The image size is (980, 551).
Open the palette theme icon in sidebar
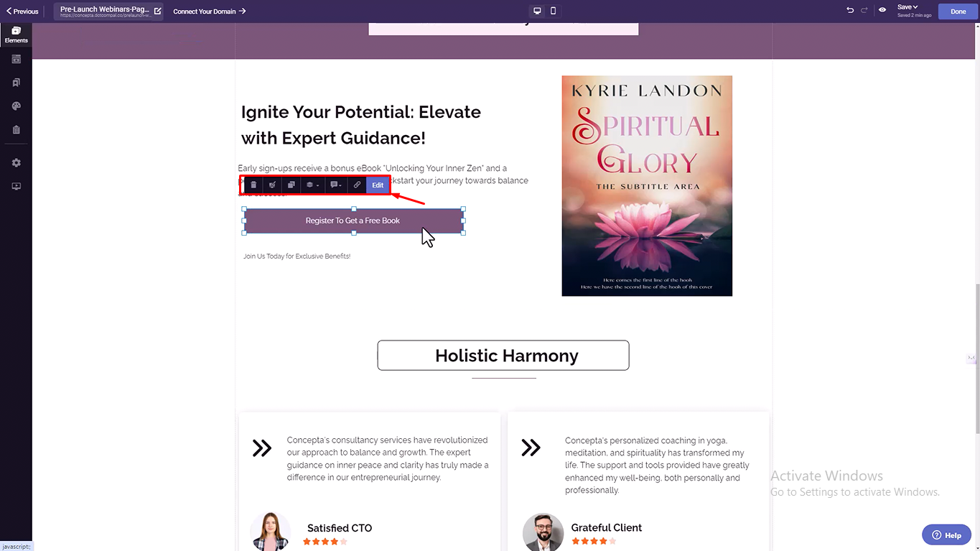16,106
